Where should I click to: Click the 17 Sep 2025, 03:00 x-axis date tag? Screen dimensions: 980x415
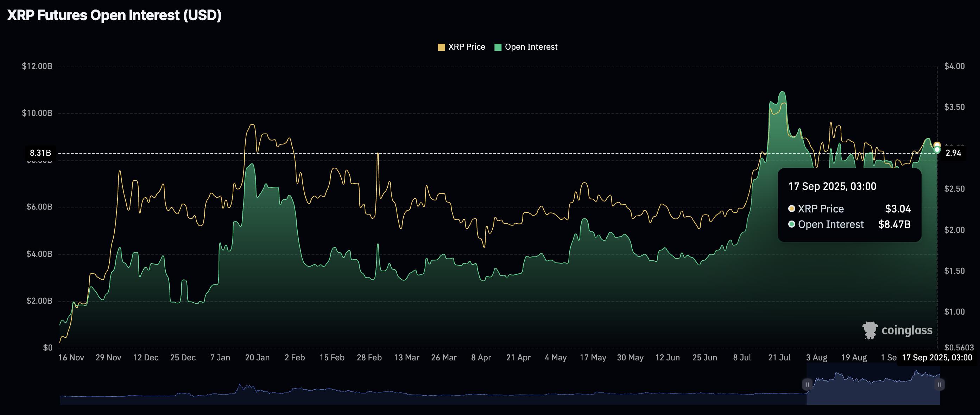click(937, 358)
